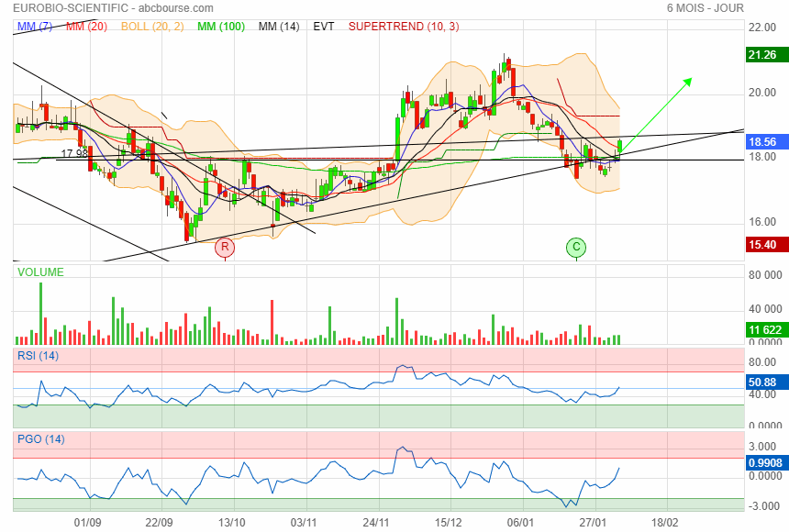This screenshot has height=532, width=789.
Task: Click the 15/12 date axis label
Action: (448, 523)
